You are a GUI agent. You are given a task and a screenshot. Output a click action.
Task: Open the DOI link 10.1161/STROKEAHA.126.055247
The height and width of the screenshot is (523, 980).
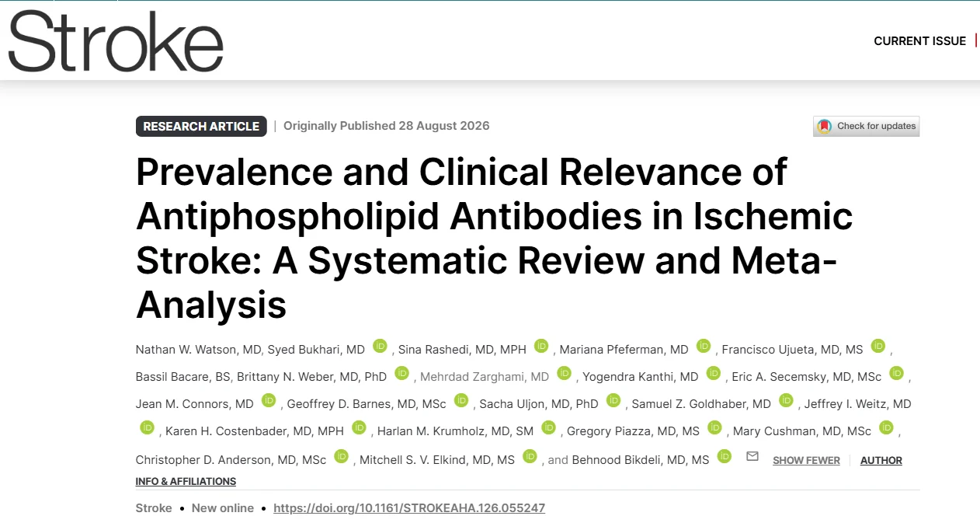coord(409,508)
